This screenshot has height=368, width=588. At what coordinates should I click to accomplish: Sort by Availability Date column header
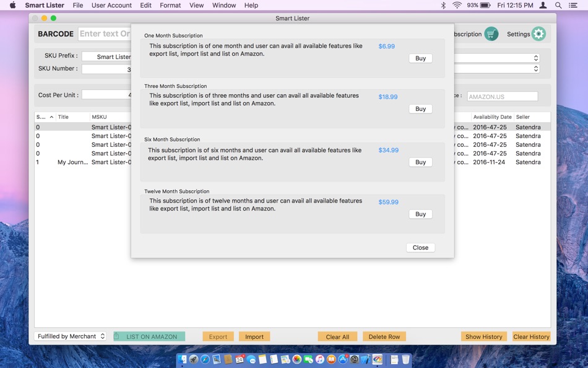point(492,117)
